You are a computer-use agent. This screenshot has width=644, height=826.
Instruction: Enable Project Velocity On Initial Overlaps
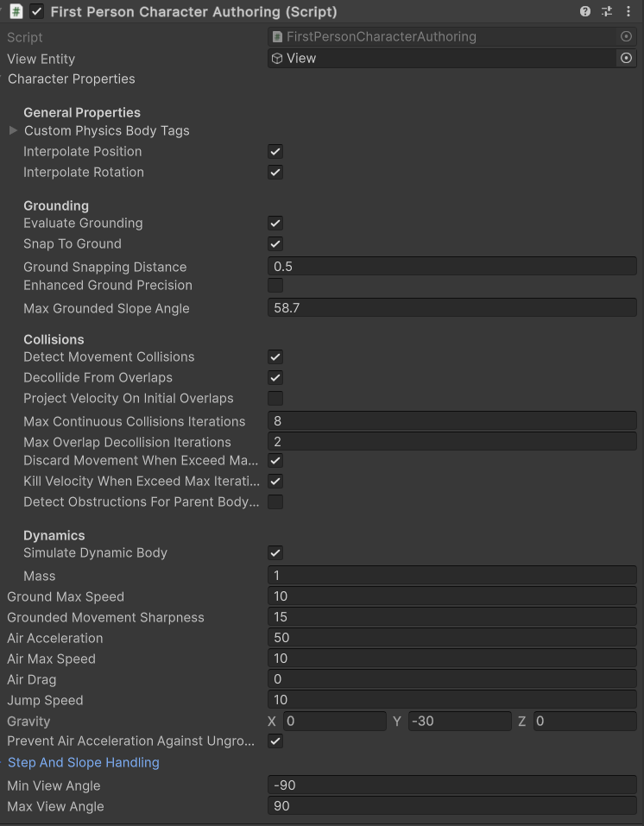[275, 399]
